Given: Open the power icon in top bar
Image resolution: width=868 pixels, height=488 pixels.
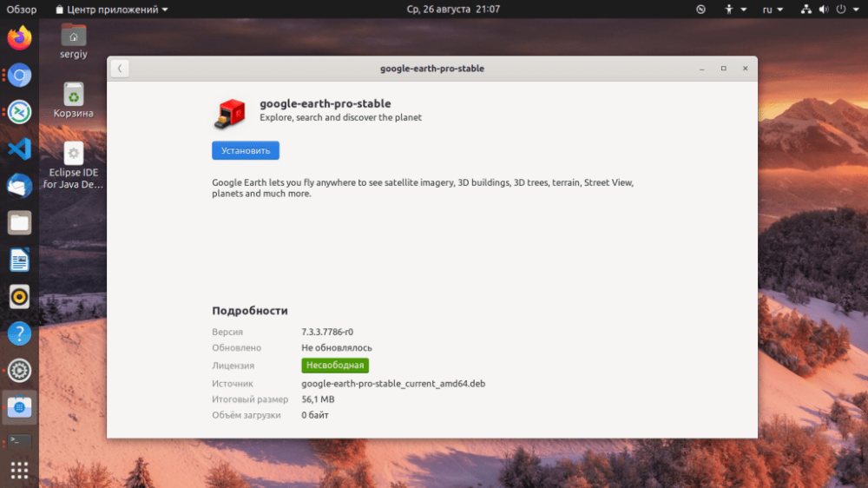Looking at the screenshot, I should click(841, 10).
